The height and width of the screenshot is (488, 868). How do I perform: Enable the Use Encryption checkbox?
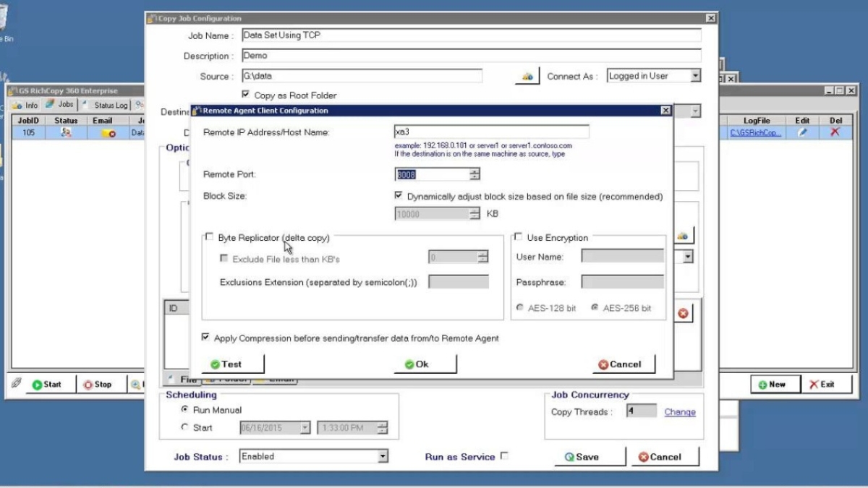click(x=519, y=237)
